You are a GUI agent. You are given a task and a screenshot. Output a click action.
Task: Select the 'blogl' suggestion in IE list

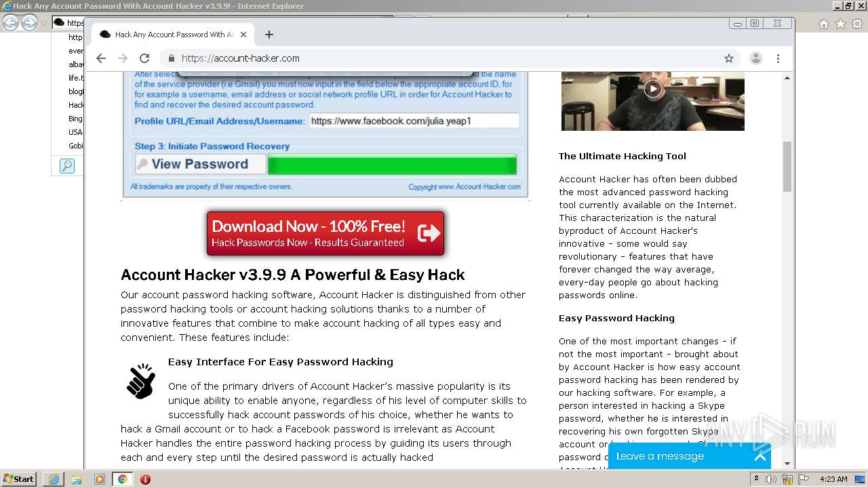pyautogui.click(x=76, y=91)
